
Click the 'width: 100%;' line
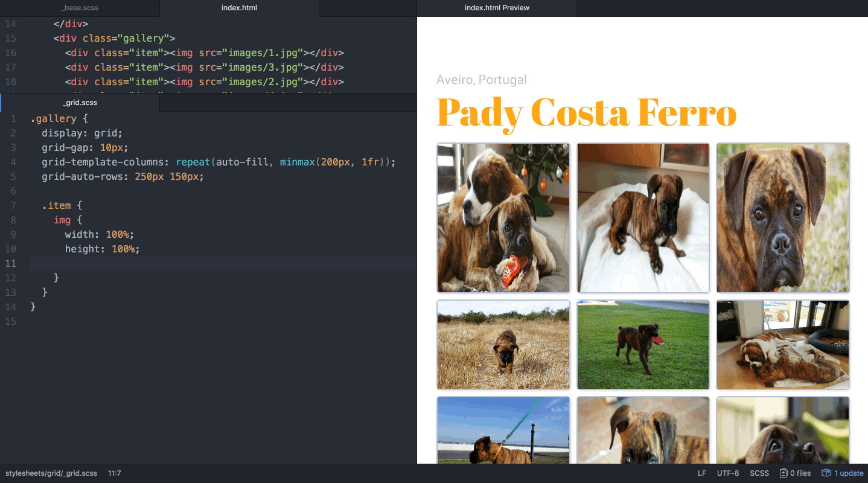(100, 234)
